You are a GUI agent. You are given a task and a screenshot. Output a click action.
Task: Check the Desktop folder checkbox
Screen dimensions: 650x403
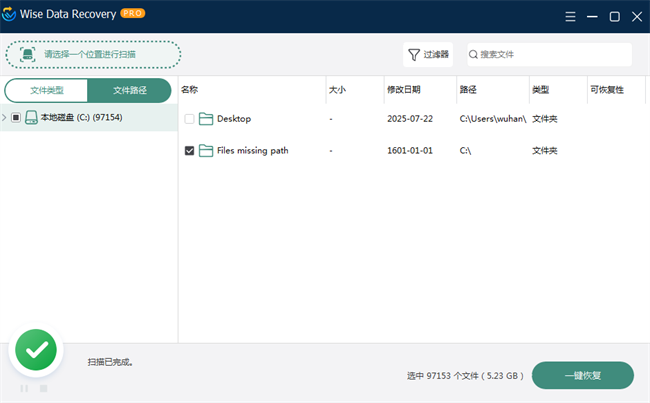(190, 119)
